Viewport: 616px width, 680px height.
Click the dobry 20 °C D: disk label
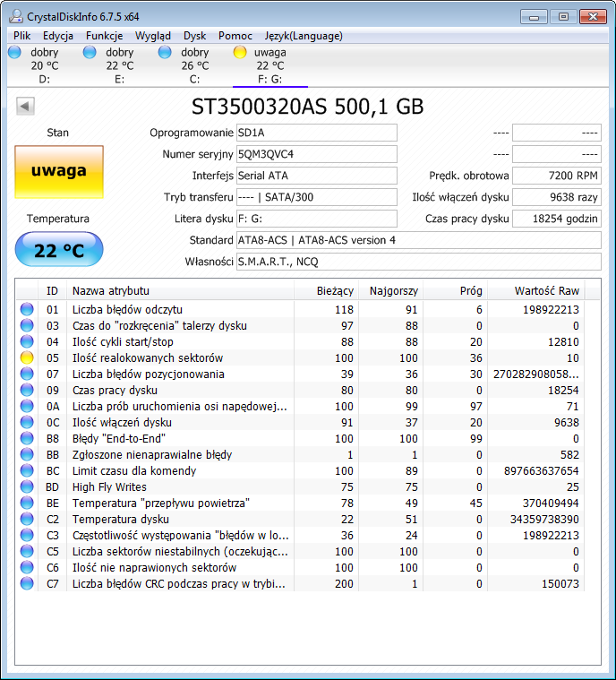pyautogui.click(x=45, y=65)
